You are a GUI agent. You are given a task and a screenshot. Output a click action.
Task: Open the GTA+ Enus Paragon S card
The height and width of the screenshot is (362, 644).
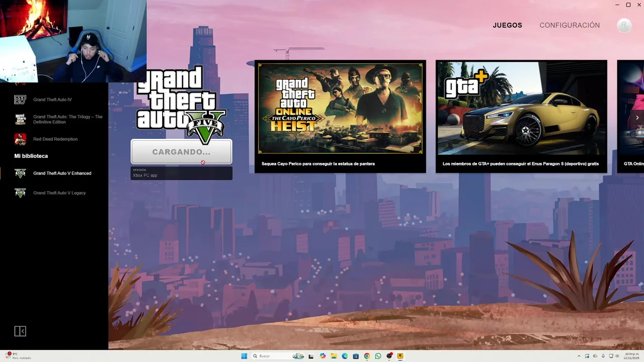point(521,116)
